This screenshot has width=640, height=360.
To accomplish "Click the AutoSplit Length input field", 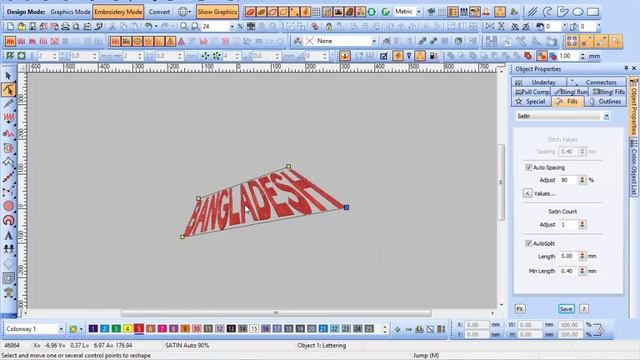I will 568,256.
